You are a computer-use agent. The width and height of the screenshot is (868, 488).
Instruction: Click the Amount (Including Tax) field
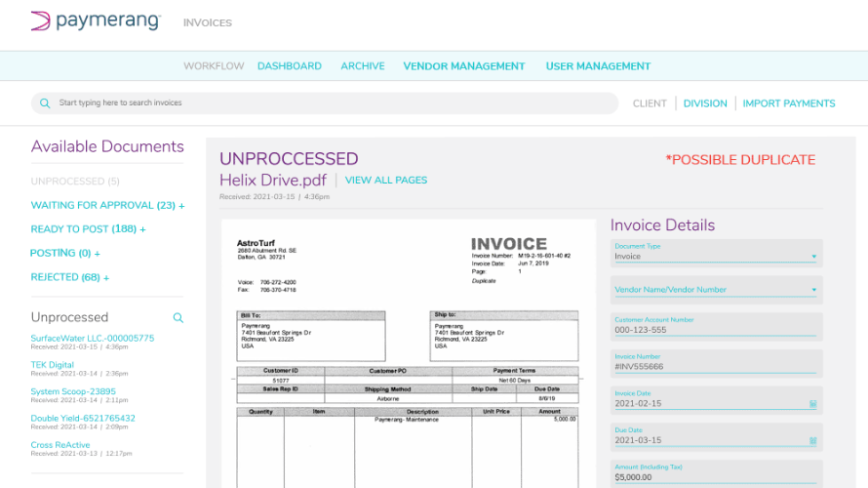coord(716,473)
